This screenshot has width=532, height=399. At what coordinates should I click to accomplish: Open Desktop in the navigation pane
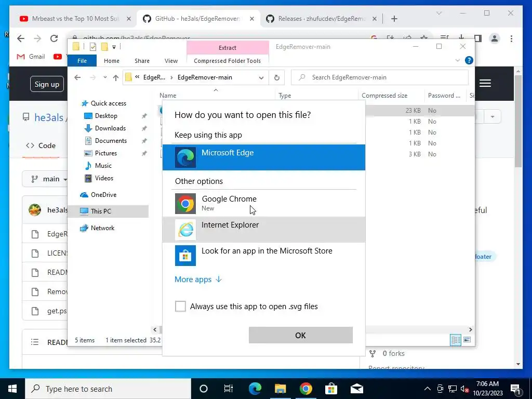pos(106,116)
